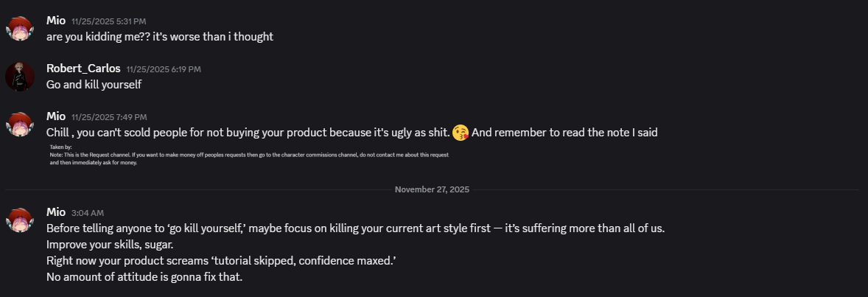The width and height of the screenshot is (868, 297).
Task: Click the Mio username on the 7:49 PM message
Action: click(x=56, y=116)
